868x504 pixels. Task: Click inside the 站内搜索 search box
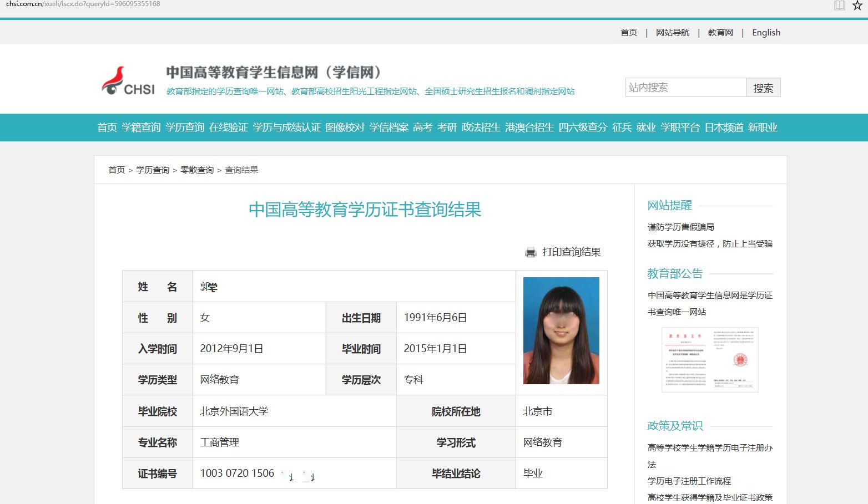(x=685, y=87)
